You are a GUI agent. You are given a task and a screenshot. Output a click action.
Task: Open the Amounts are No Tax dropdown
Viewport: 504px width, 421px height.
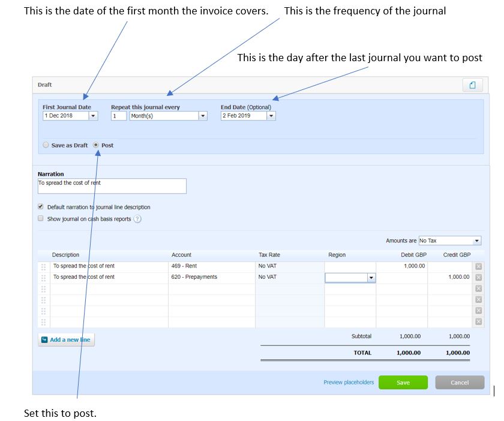click(449, 240)
